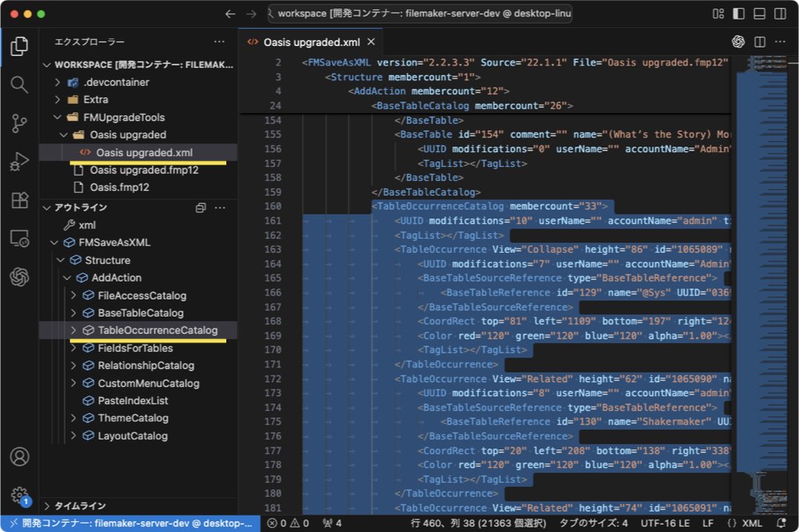
Task: Toggle the primary sidebar layout button
Action: (x=738, y=14)
